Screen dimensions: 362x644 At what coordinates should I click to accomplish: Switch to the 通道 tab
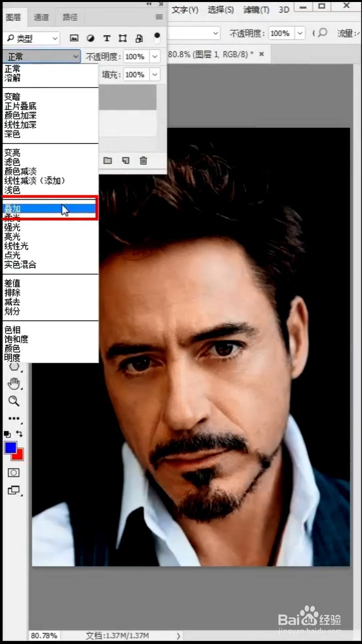tap(42, 17)
